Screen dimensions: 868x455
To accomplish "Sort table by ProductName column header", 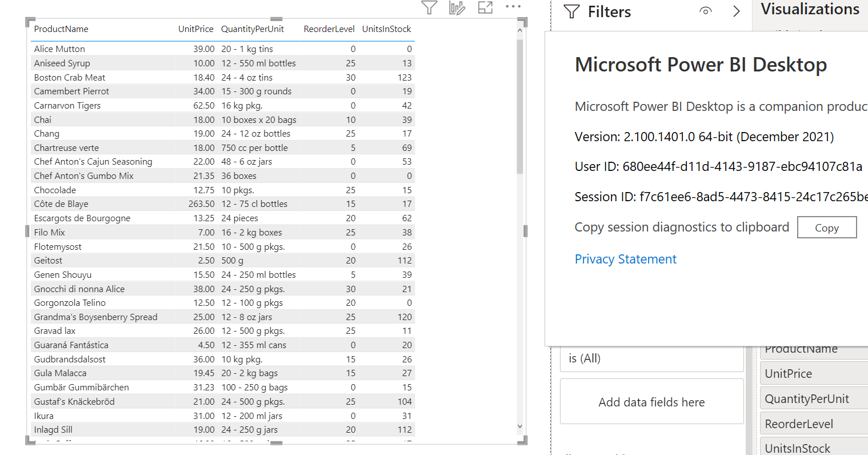I will point(61,29).
